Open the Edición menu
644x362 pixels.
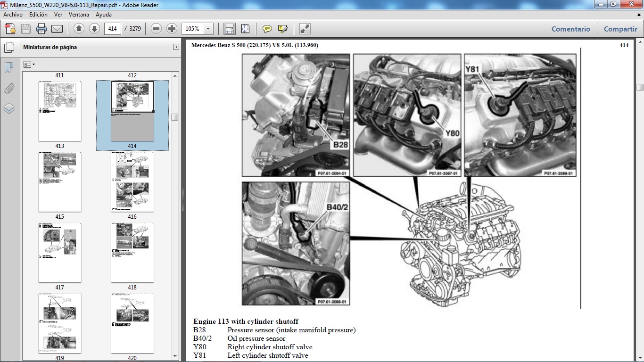[38, 15]
